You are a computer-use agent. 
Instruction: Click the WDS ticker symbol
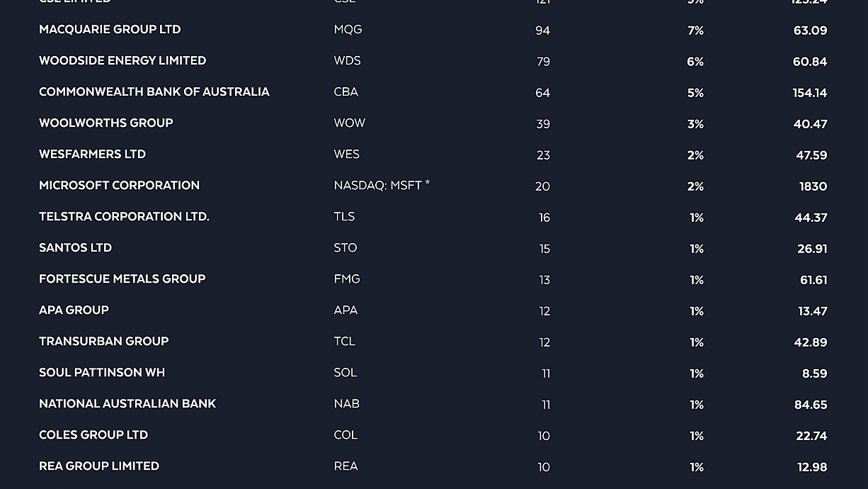pyautogui.click(x=347, y=61)
